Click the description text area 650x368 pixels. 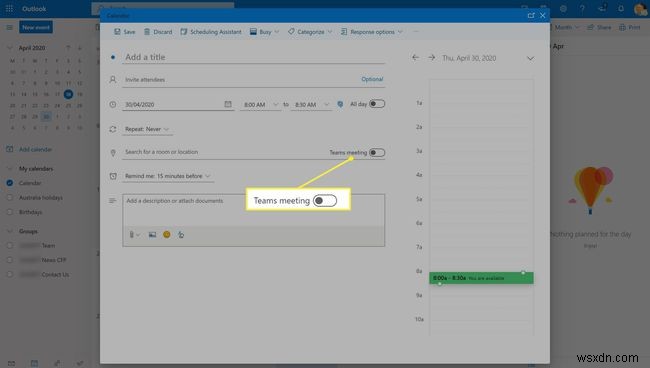[x=253, y=210]
